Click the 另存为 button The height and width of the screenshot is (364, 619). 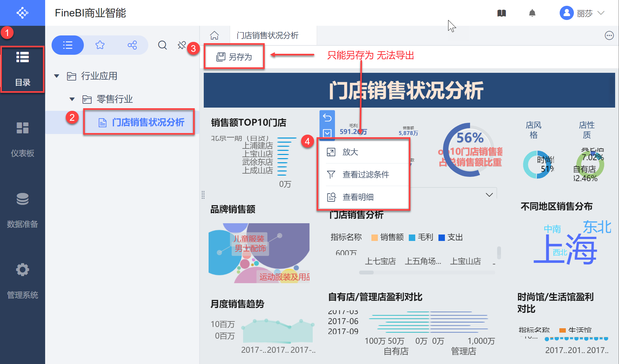[x=234, y=57]
